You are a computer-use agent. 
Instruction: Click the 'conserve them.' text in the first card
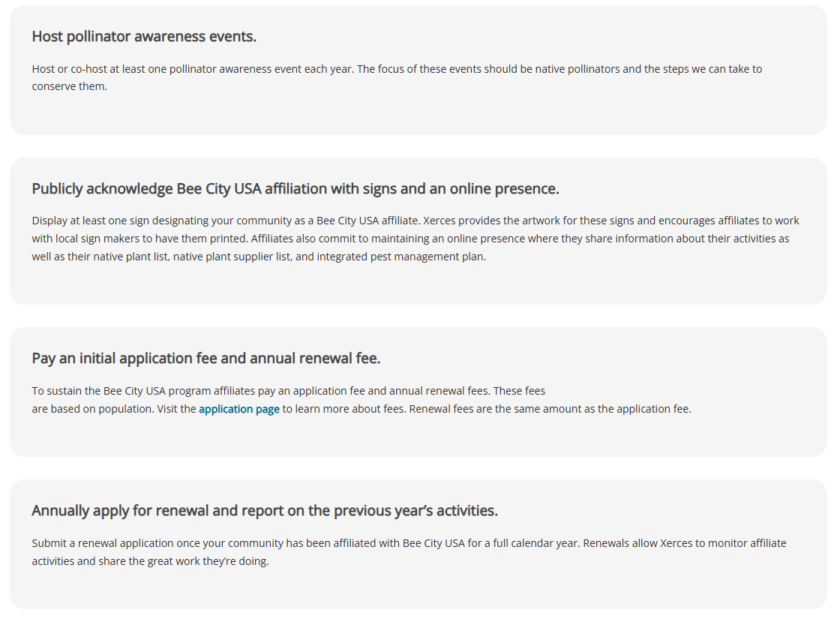click(70, 86)
